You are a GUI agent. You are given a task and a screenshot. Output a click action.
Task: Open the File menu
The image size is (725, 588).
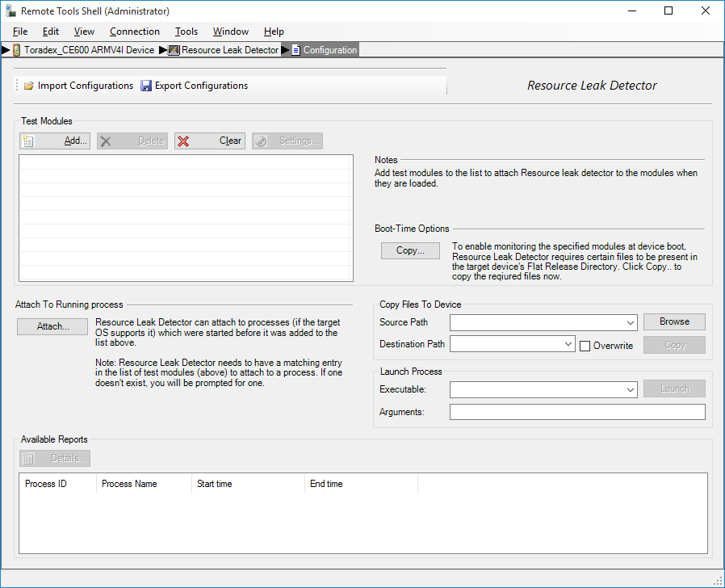tap(20, 31)
